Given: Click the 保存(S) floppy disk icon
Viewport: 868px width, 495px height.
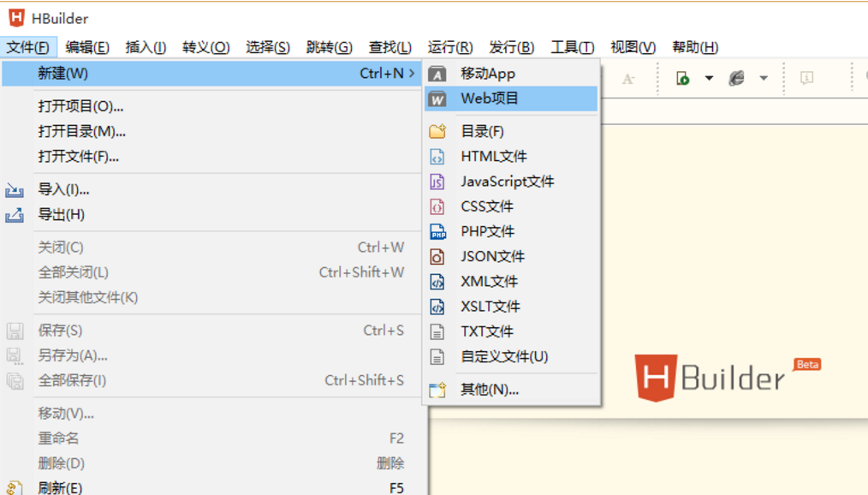Looking at the screenshot, I should pyautogui.click(x=15, y=331).
